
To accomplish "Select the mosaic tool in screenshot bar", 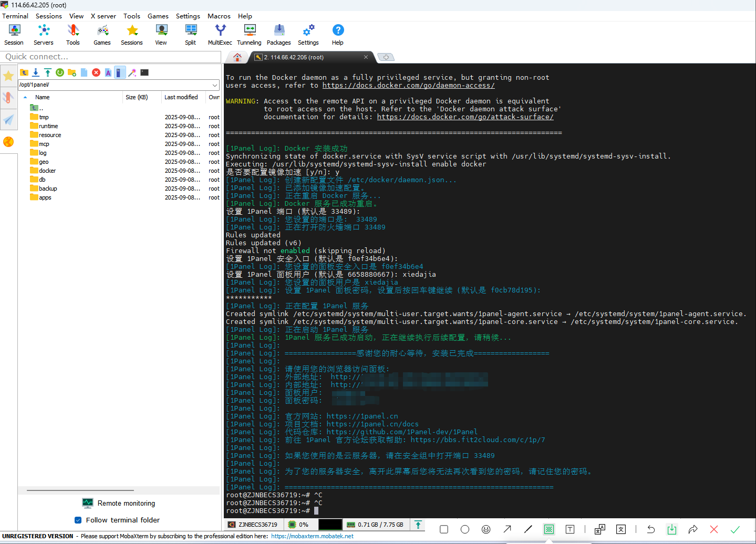I will (548, 529).
